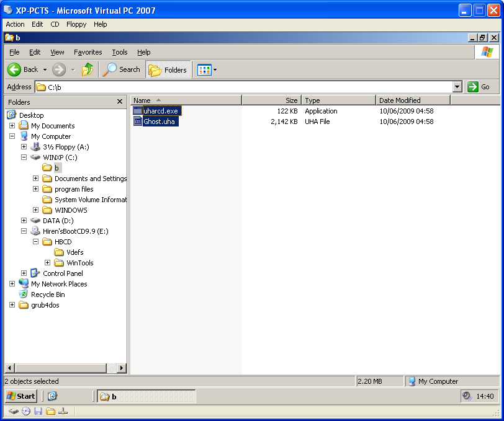Click the green Go button
The width and height of the screenshot is (504, 421).
(479, 87)
